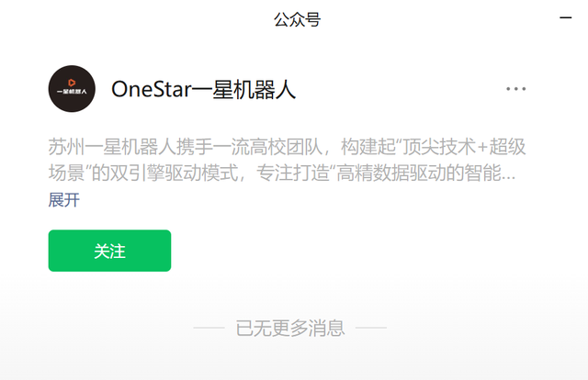Click the divider line left of 已无更多消息
The image size is (588, 380).
[209, 328]
